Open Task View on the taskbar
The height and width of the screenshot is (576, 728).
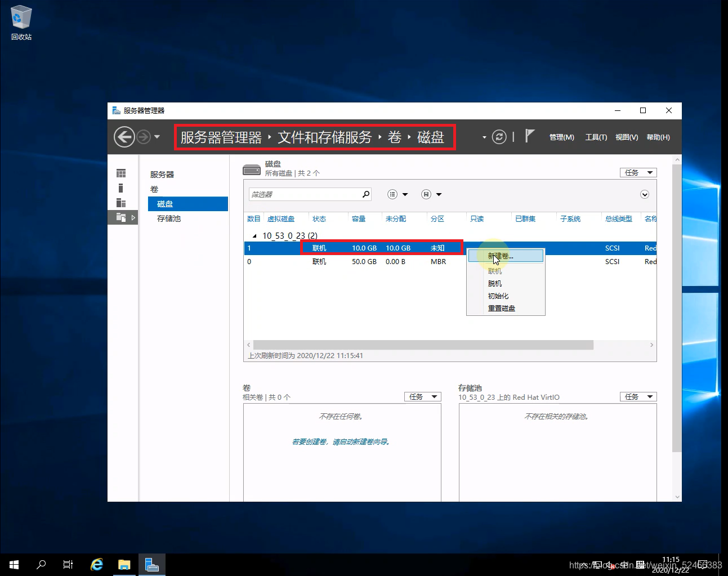coord(68,564)
